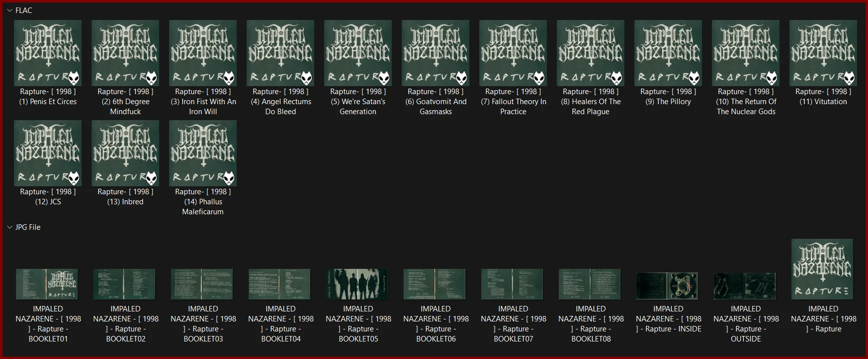Image resolution: width=868 pixels, height=359 pixels.
Task: Click file name "(12) JCS"
Action: coord(48,197)
